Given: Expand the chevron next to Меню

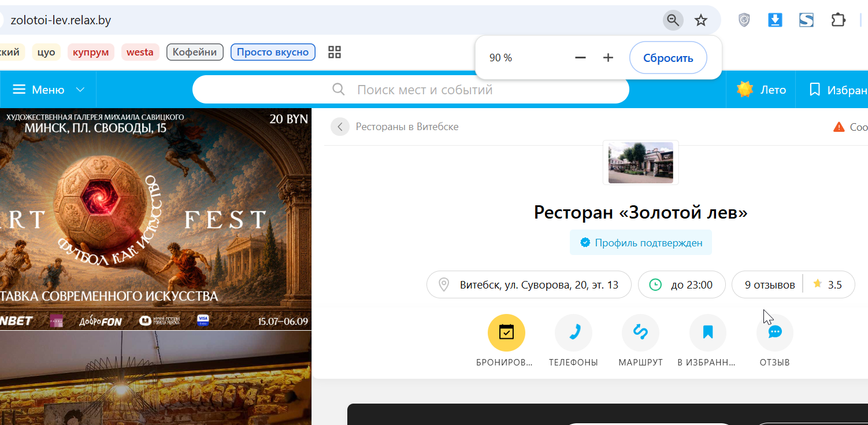Looking at the screenshot, I should click(x=80, y=90).
